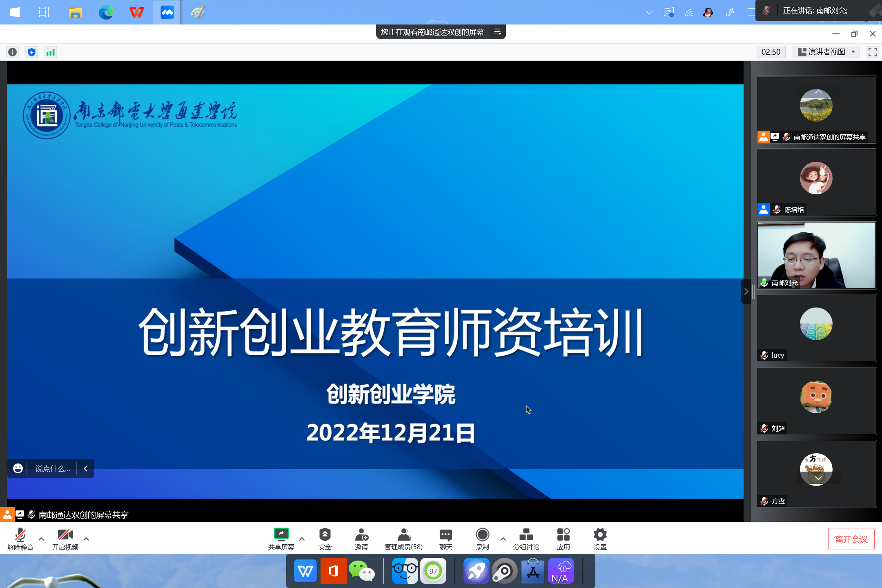
Task: Unmute microphone (解除静音)
Action: (20, 535)
